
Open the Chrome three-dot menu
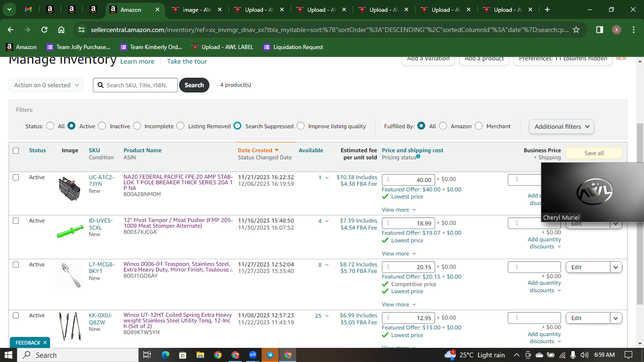[x=634, y=30]
